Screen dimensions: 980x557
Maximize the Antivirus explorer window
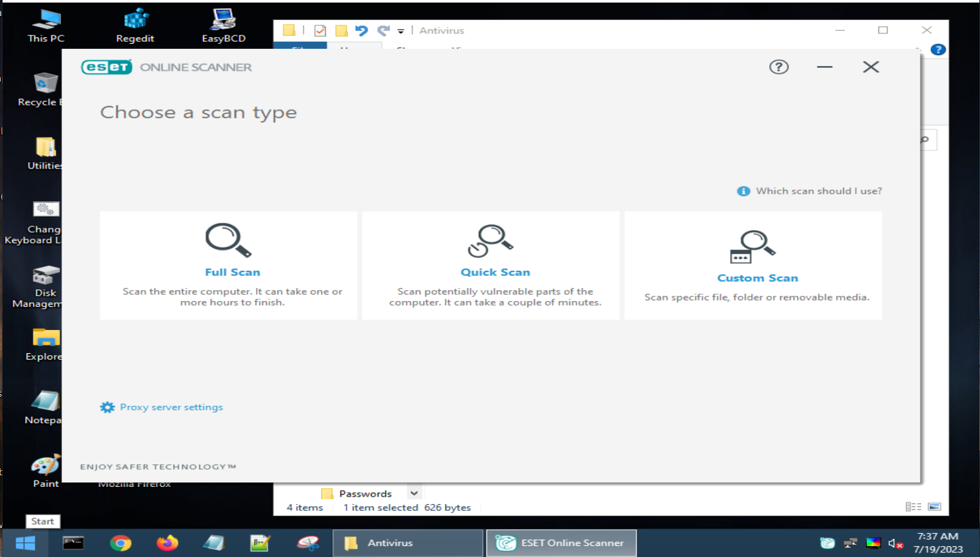[883, 30]
